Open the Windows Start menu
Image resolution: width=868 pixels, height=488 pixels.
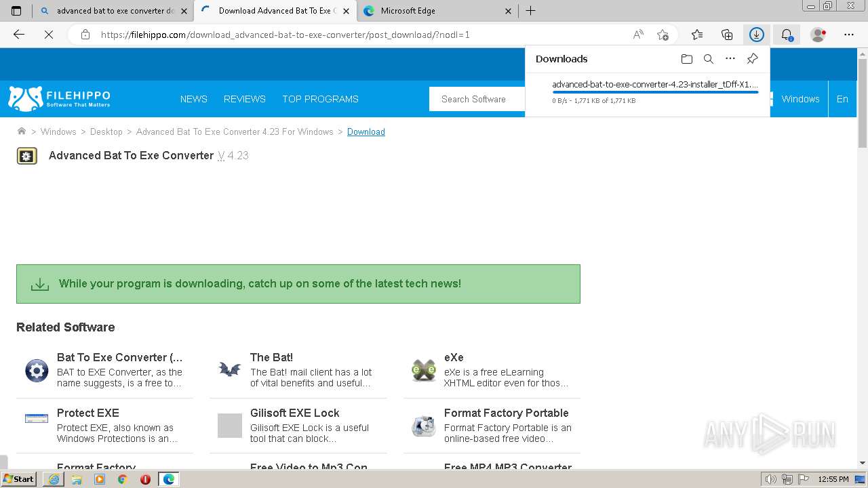[19, 479]
